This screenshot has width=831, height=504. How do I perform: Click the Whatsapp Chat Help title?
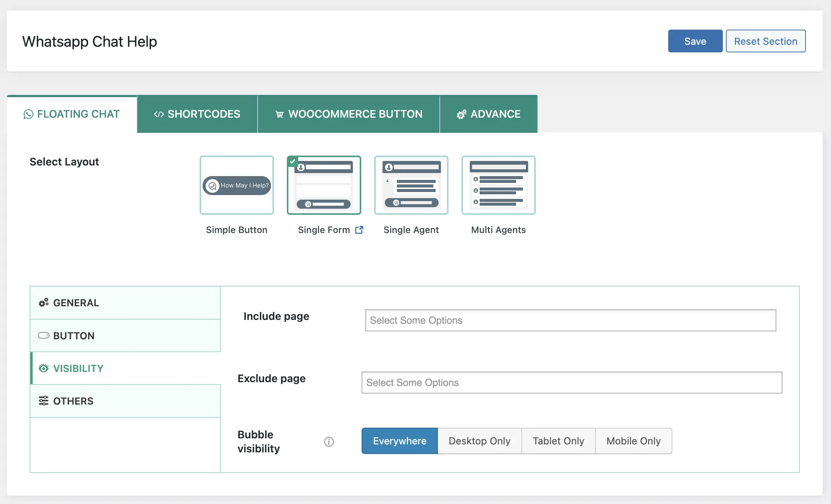click(x=90, y=41)
